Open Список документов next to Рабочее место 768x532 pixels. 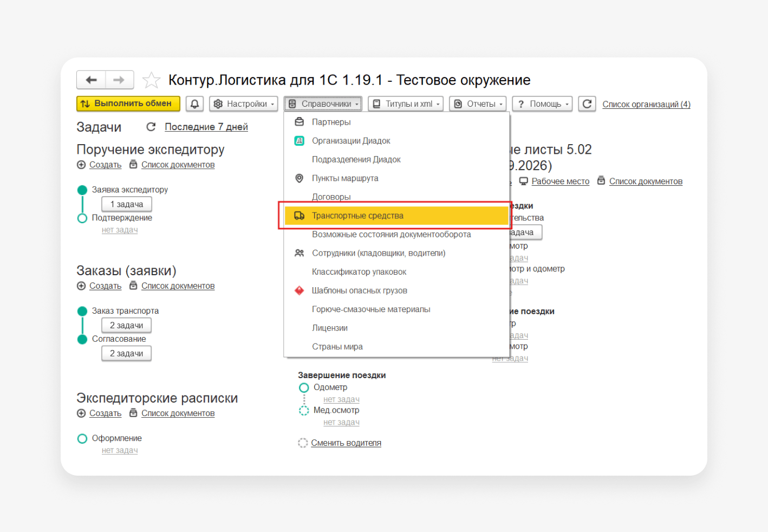pos(646,181)
